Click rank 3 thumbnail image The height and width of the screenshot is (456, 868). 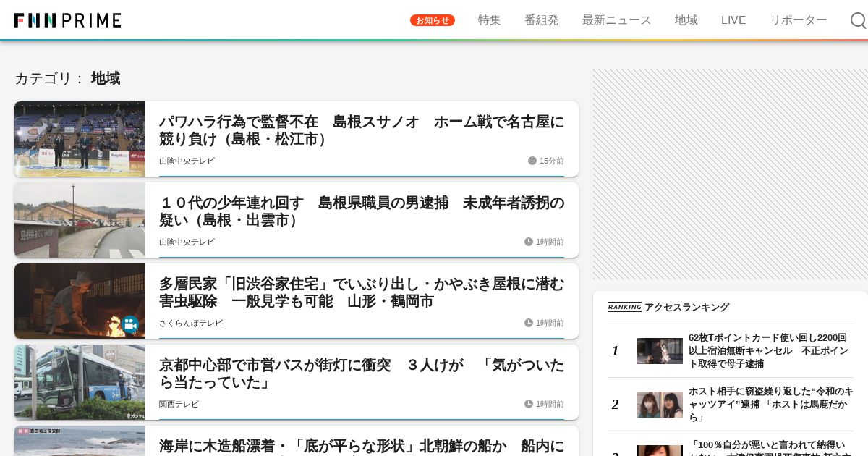click(x=660, y=450)
